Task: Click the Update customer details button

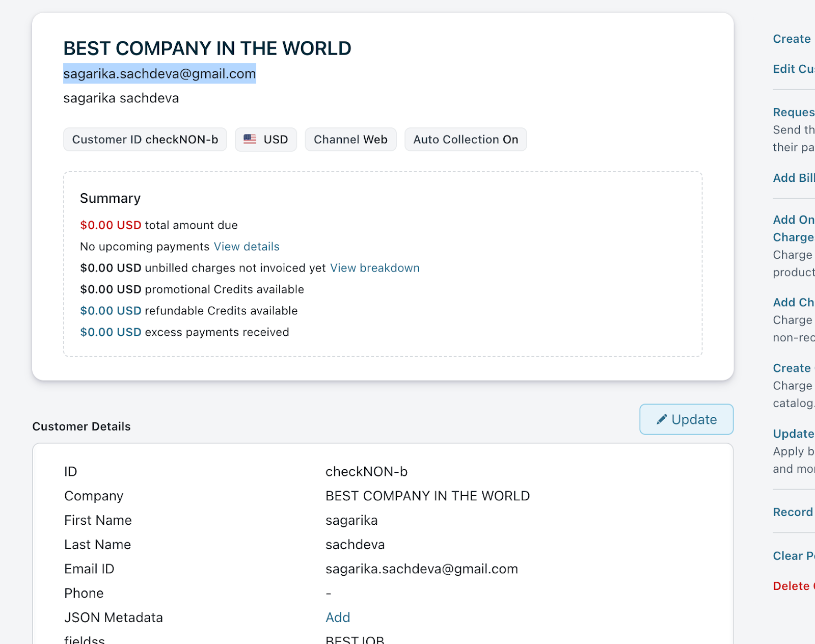Action: [x=686, y=419]
